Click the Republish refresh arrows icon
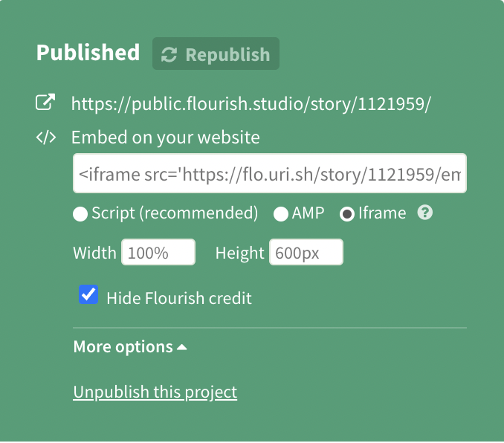This screenshot has width=504, height=443. [169, 54]
